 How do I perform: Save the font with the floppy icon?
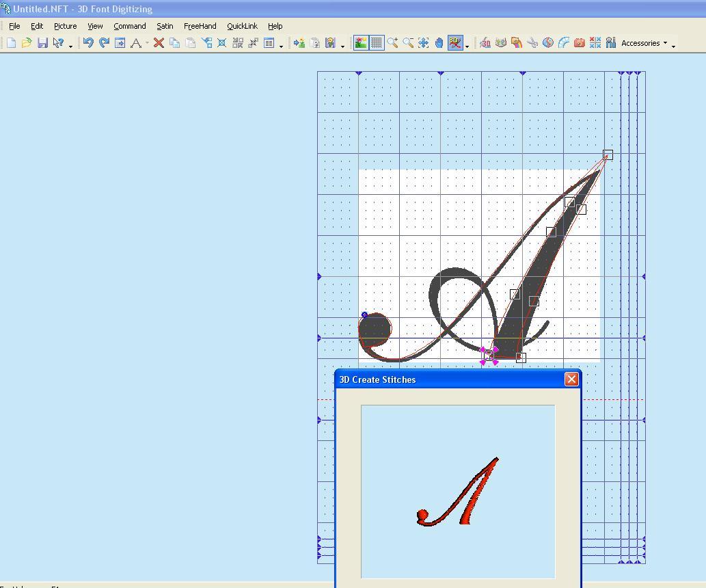pos(42,43)
